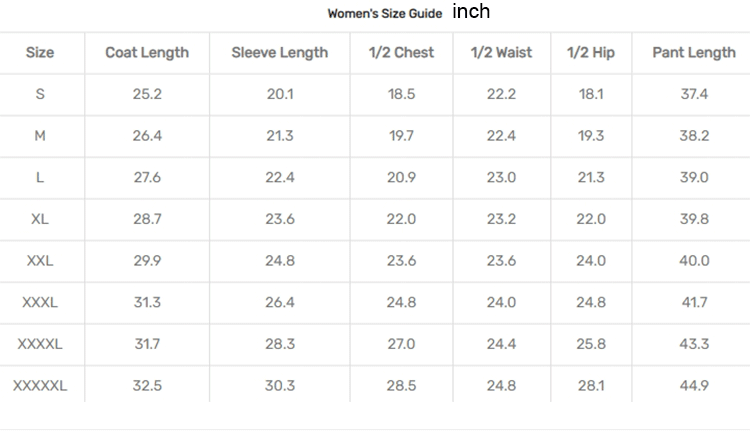Viewport: 750px width, 443px height.
Task: Click the Coat Length column header
Action: 147,53
